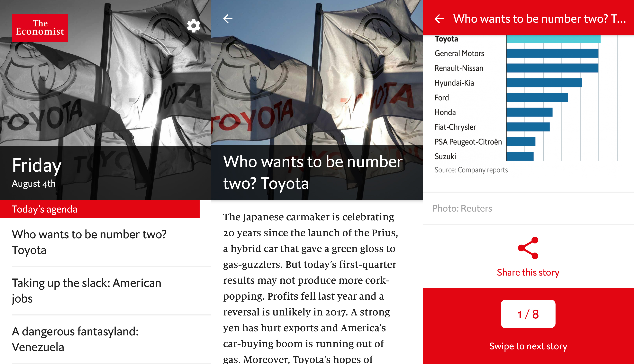Tap the August 4th date text
Viewport: 634px width, 364px height.
click(34, 184)
